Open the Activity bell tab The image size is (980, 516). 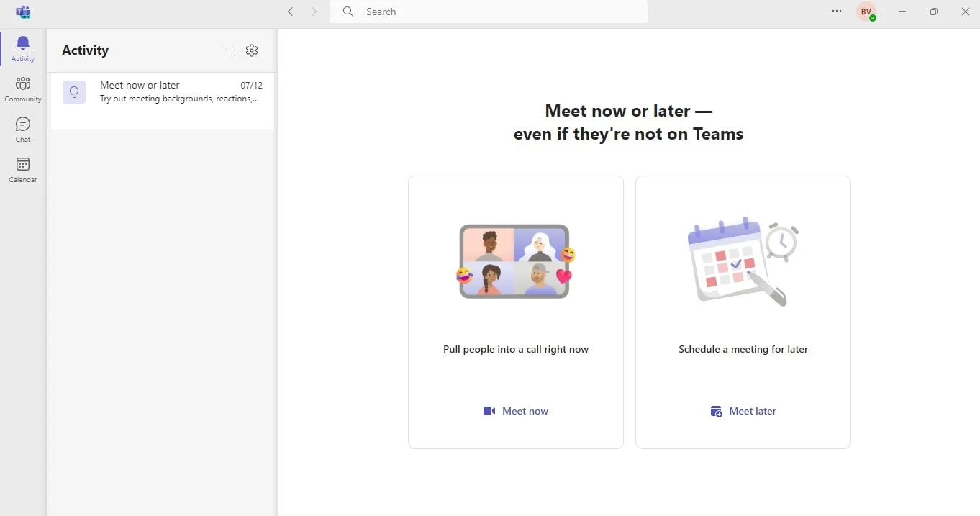tap(23, 48)
